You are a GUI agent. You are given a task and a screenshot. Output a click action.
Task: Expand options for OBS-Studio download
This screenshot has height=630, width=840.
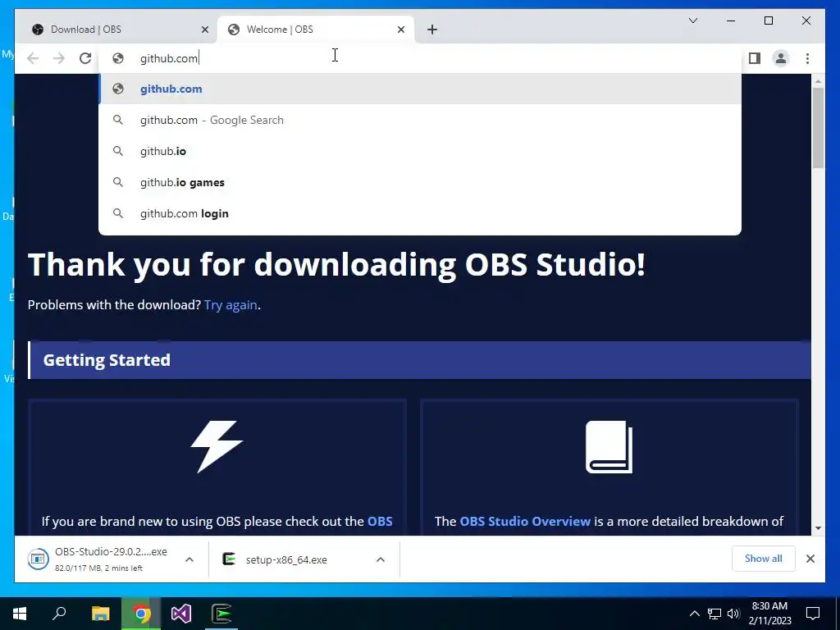click(x=189, y=559)
